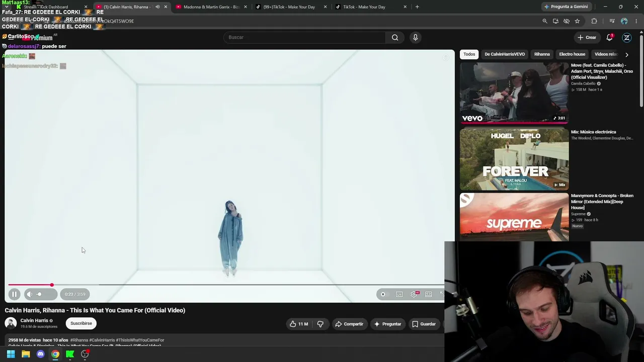Open the Crear menu
644x362 pixels.
pos(587,37)
